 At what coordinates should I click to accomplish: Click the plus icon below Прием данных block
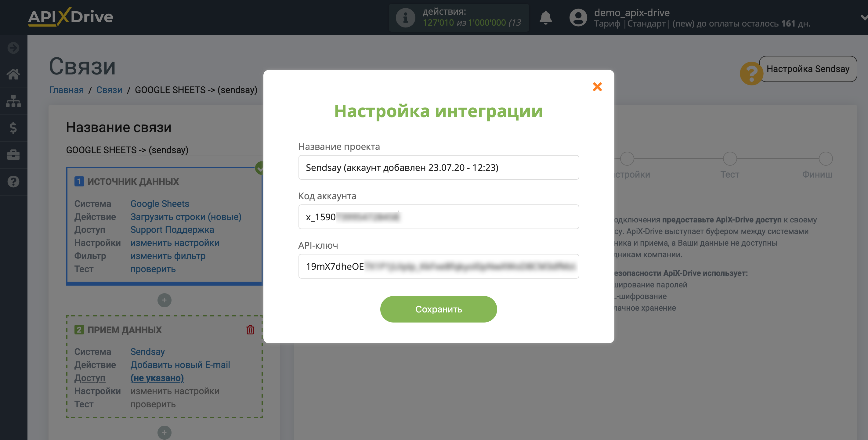[x=165, y=433]
